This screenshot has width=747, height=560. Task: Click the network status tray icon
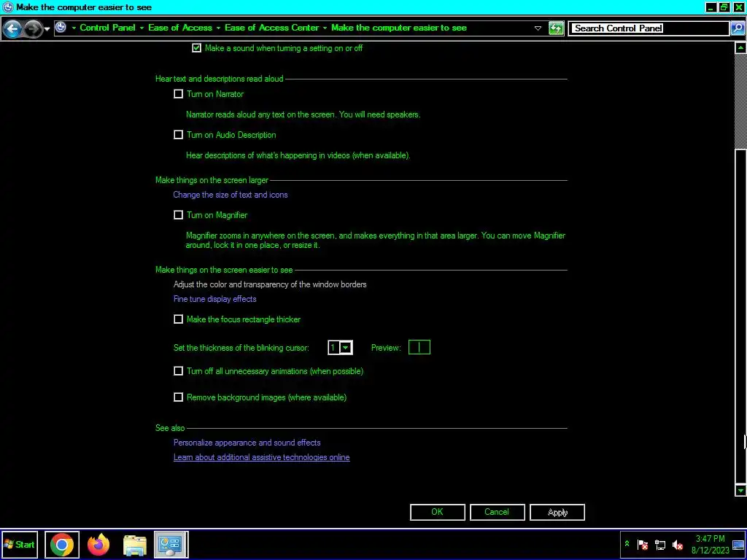pyautogui.click(x=659, y=545)
